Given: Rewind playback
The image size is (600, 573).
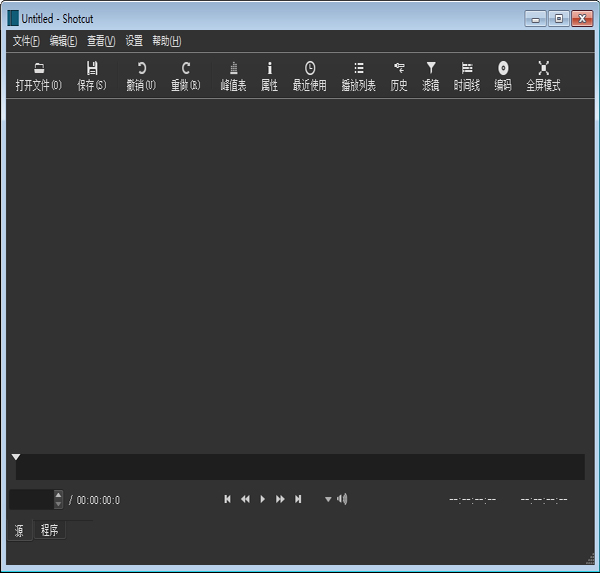Looking at the screenshot, I should pyautogui.click(x=245, y=499).
